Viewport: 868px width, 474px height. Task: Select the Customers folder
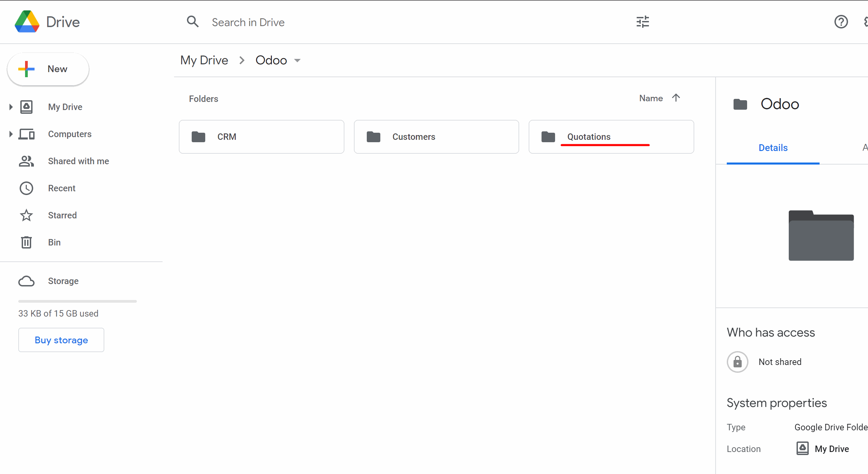click(x=437, y=137)
